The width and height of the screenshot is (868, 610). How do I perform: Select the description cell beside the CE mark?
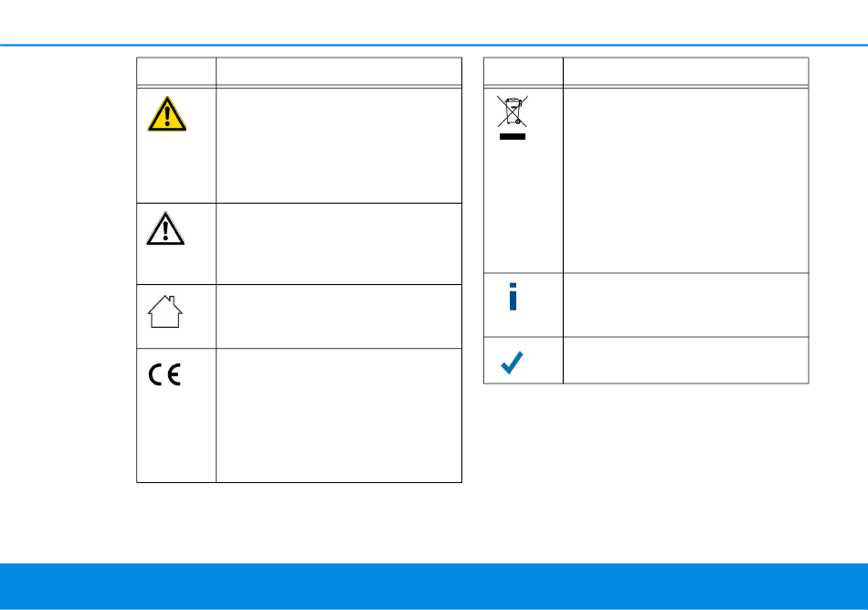339,415
